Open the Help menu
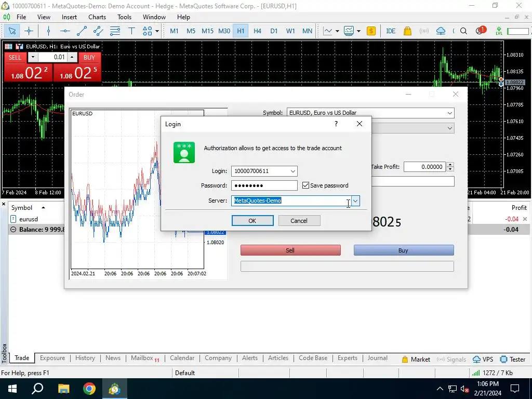This screenshot has height=399, width=532. (183, 17)
